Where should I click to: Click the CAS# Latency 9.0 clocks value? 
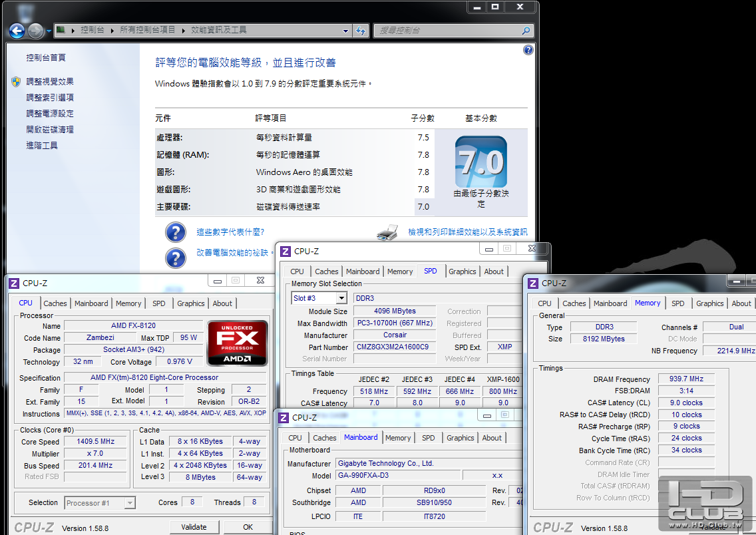(686, 403)
